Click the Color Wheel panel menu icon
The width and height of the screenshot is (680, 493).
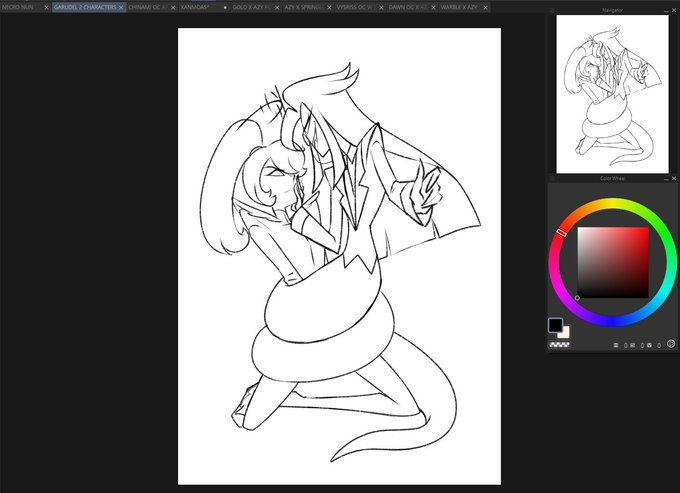(552, 178)
